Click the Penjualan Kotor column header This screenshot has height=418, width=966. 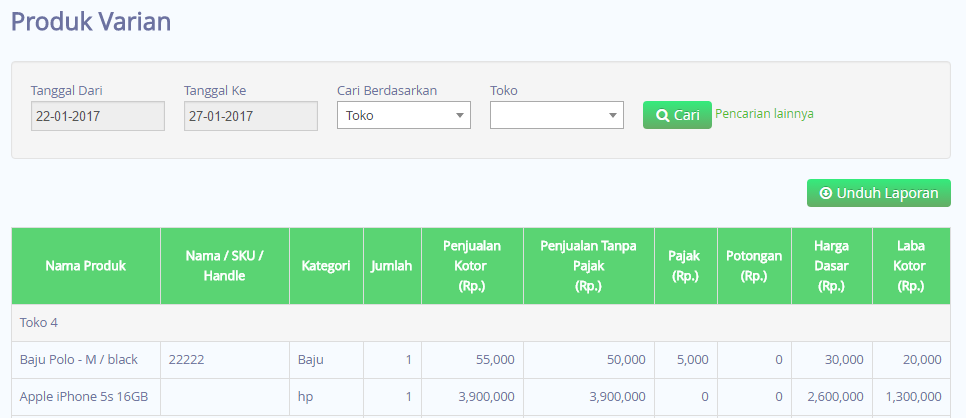coord(472,266)
